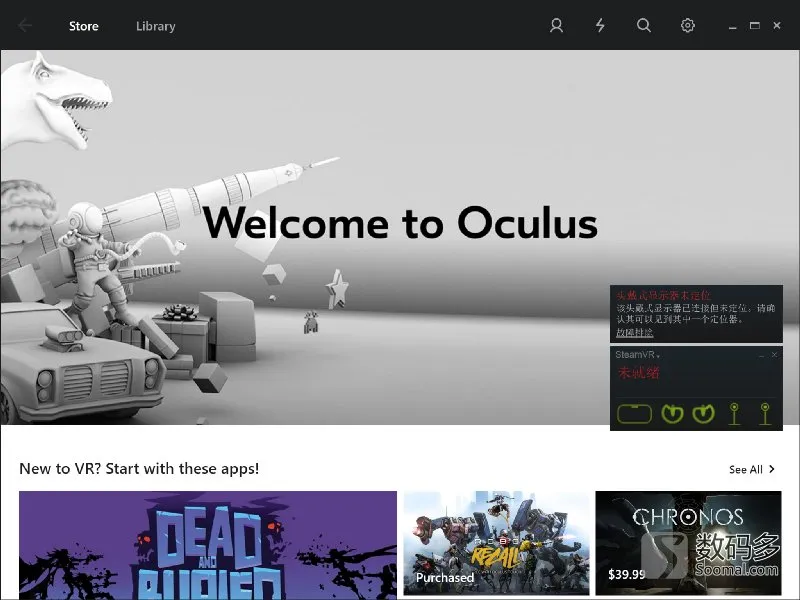Click the chevron beside See All

771,469
